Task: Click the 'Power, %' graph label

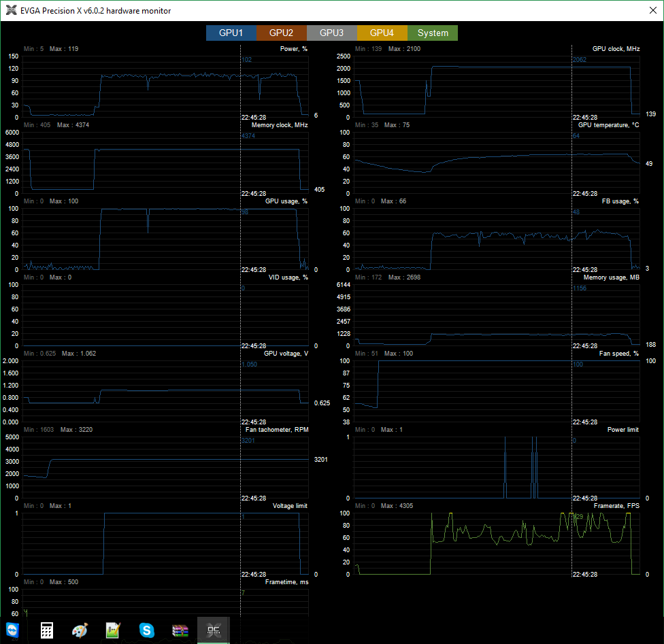Action: point(293,49)
